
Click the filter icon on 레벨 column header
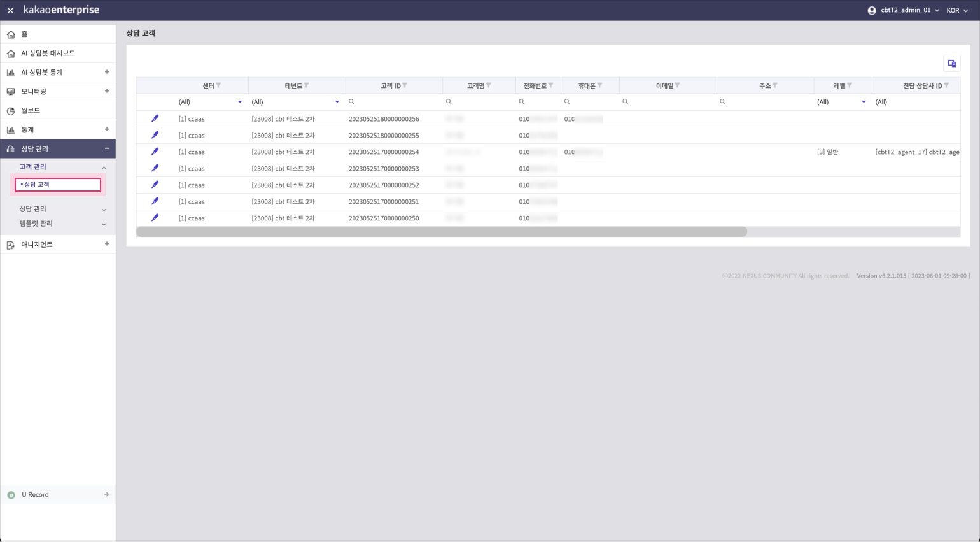tap(850, 85)
